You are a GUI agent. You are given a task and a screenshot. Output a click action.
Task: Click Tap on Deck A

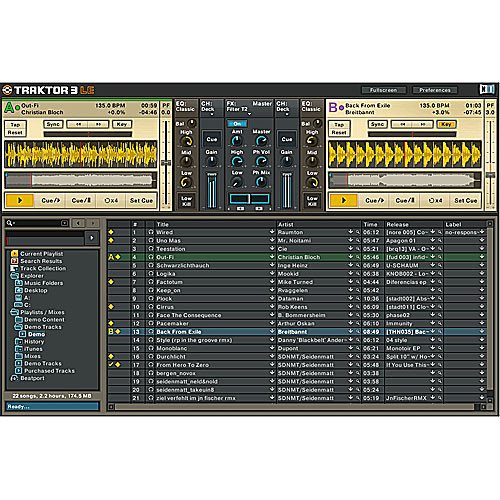click(x=15, y=125)
